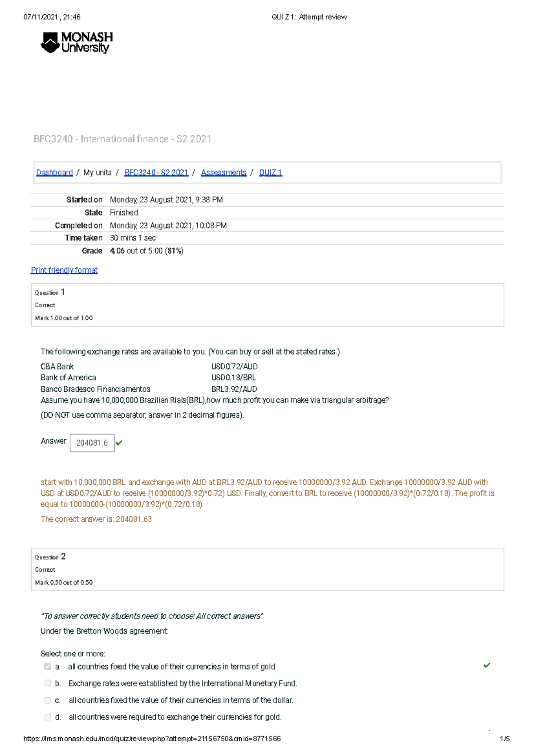The image size is (534, 756).
Task: Go to BFC3240 - S2 2021 breadcrumb link
Action: pos(156,172)
